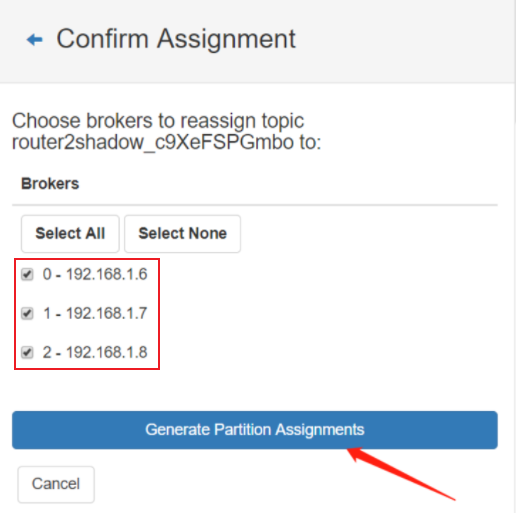This screenshot has height=513, width=516.
Task: Click the red arrow annotation below the Generate button
Action: [401, 474]
